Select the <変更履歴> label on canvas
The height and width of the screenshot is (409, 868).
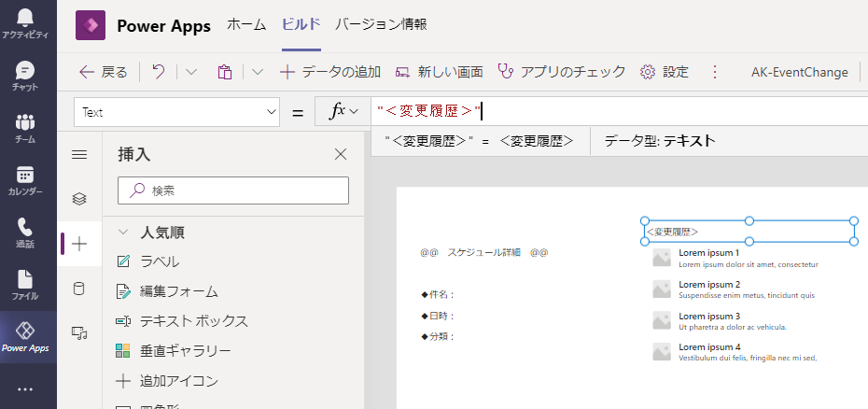pos(749,231)
